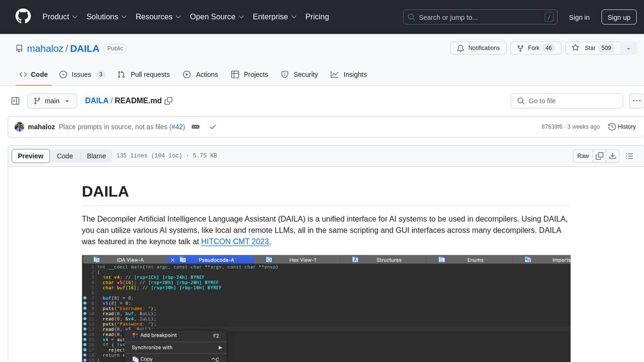The height and width of the screenshot is (362, 644).
Task: Expand the commit message details ellipsis
Action: click(x=196, y=127)
